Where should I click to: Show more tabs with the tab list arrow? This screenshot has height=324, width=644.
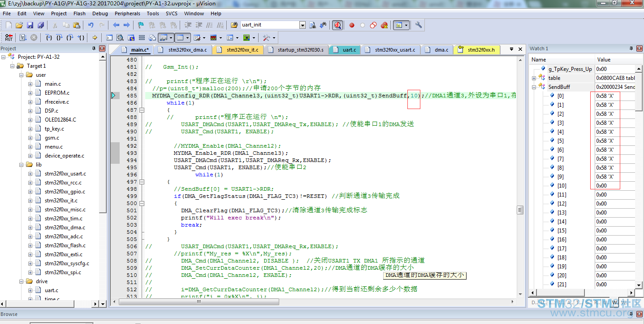coord(512,49)
